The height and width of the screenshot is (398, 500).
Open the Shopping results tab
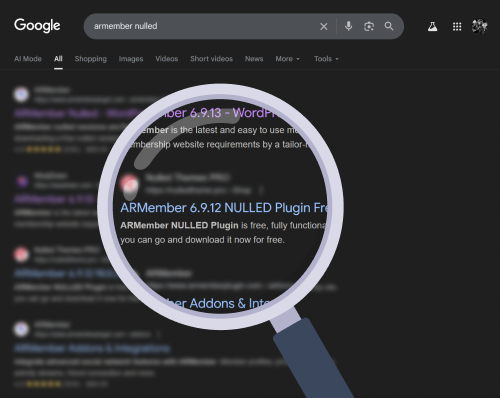pyautogui.click(x=91, y=59)
